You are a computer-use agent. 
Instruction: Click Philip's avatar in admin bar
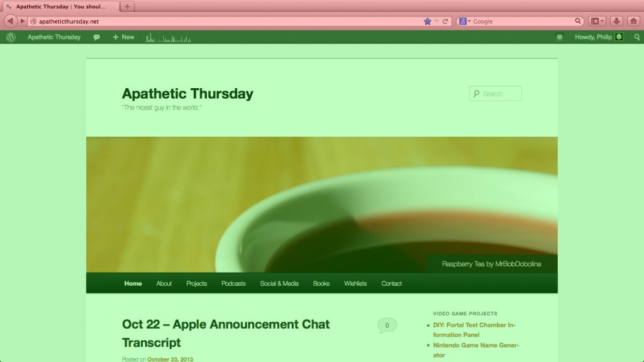click(x=619, y=37)
